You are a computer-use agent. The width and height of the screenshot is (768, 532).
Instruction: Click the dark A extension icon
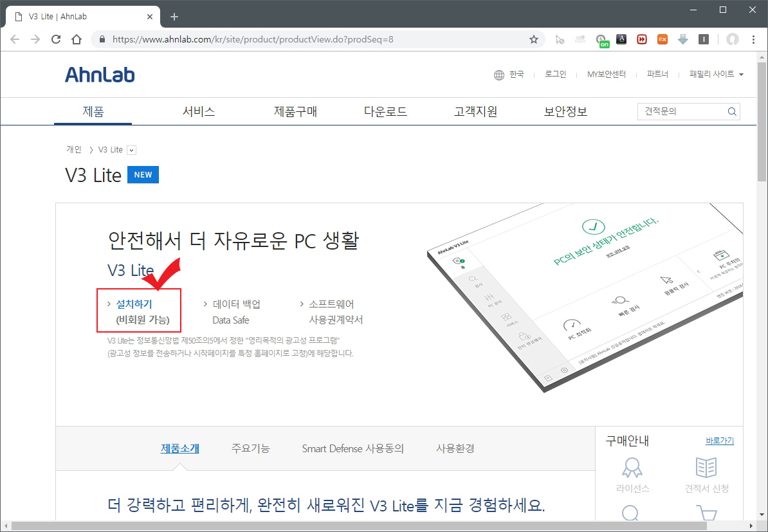[x=621, y=39]
